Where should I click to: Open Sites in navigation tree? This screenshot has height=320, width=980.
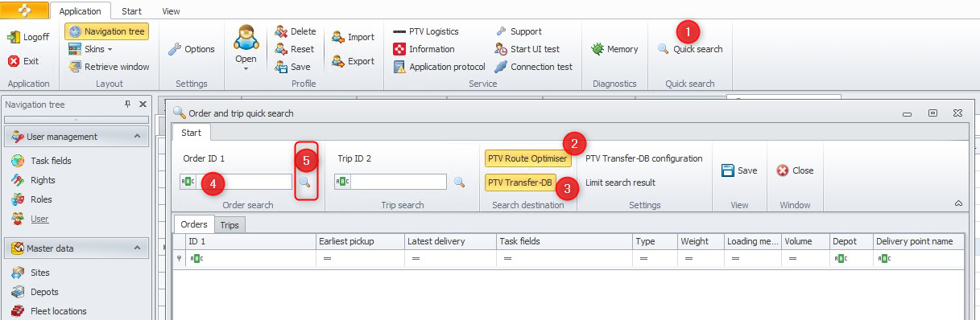pyautogui.click(x=31, y=273)
